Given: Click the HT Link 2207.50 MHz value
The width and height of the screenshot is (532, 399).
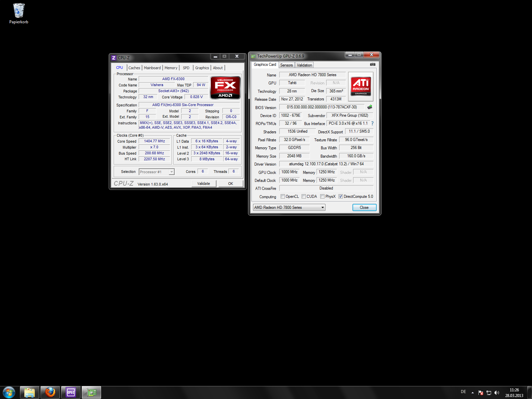Looking at the screenshot, I should pyautogui.click(x=154, y=159).
